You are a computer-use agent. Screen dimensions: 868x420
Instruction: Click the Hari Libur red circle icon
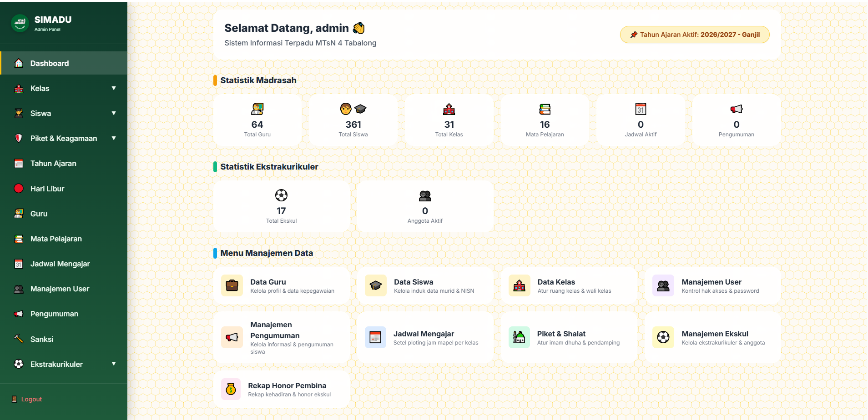point(19,189)
